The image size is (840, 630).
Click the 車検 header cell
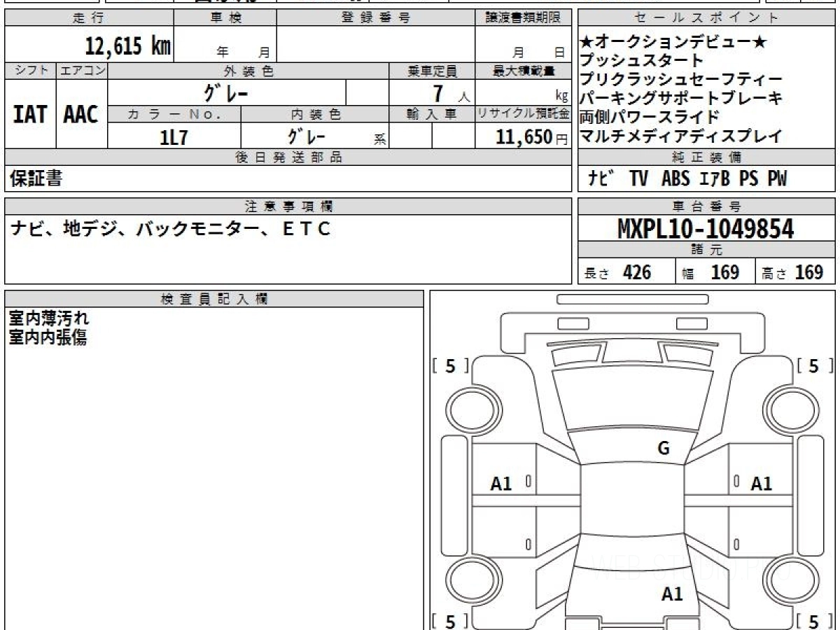[225, 18]
